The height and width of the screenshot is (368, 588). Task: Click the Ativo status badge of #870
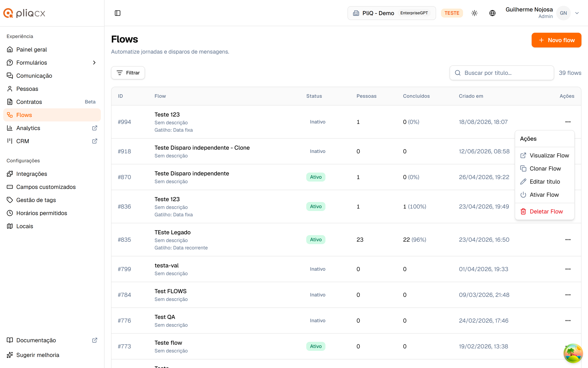click(316, 177)
